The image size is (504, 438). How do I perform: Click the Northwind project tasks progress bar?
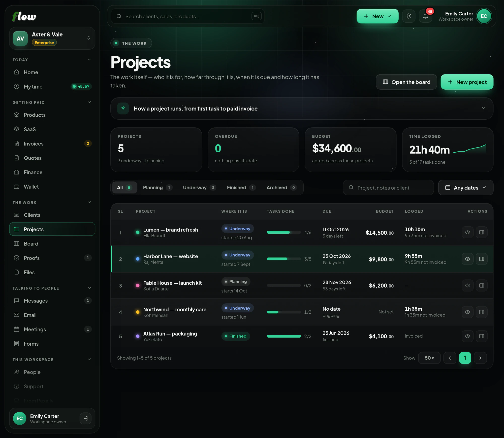tap(284, 312)
